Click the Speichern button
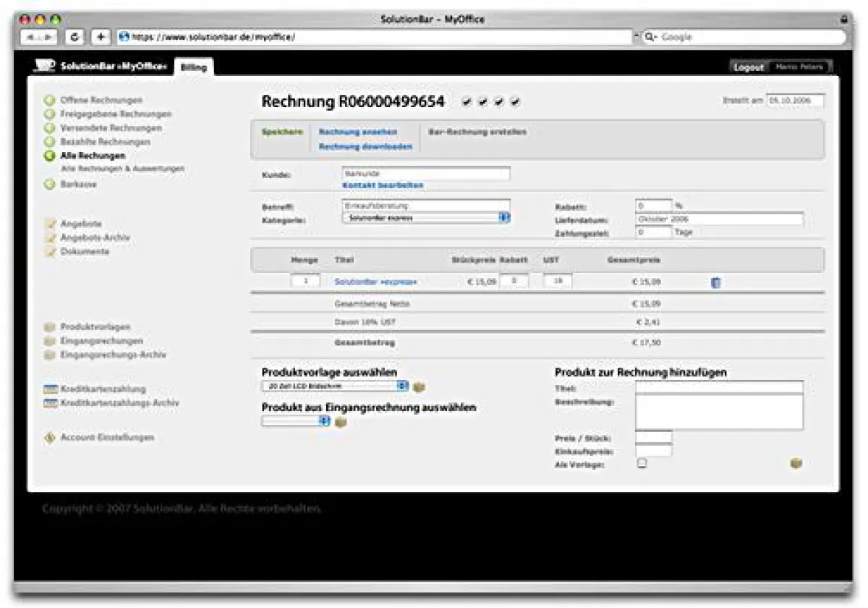Image resolution: width=868 pixels, height=608 pixels. click(x=281, y=132)
